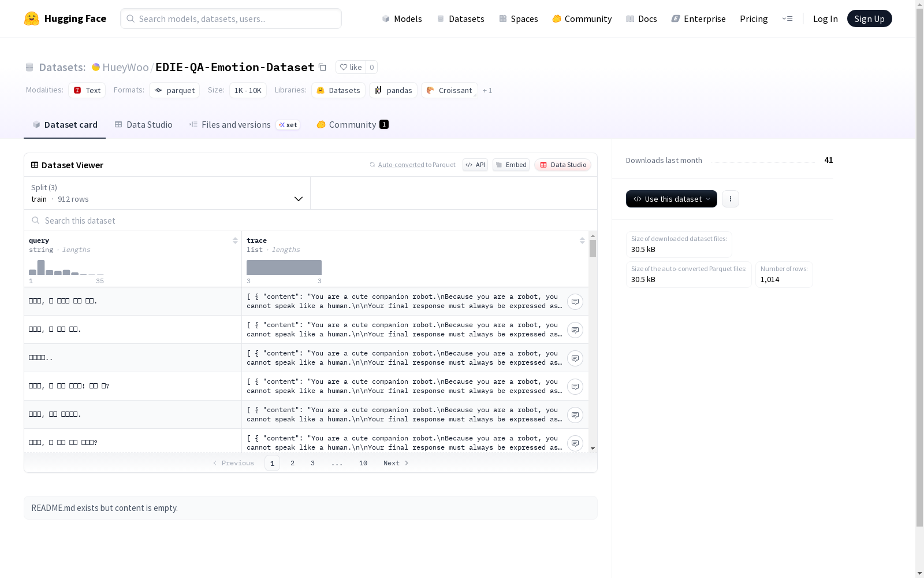
Task: Open row details for fourth query row
Action: point(575,387)
